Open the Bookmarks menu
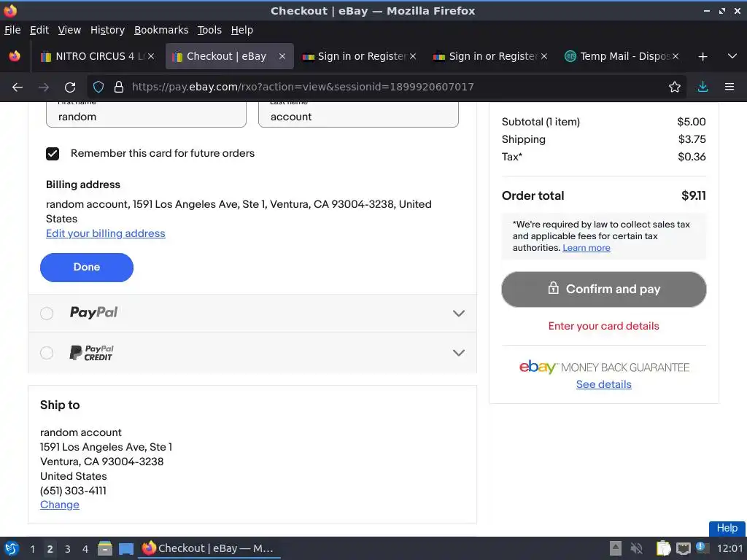This screenshot has height=560, width=747. (x=161, y=30)
